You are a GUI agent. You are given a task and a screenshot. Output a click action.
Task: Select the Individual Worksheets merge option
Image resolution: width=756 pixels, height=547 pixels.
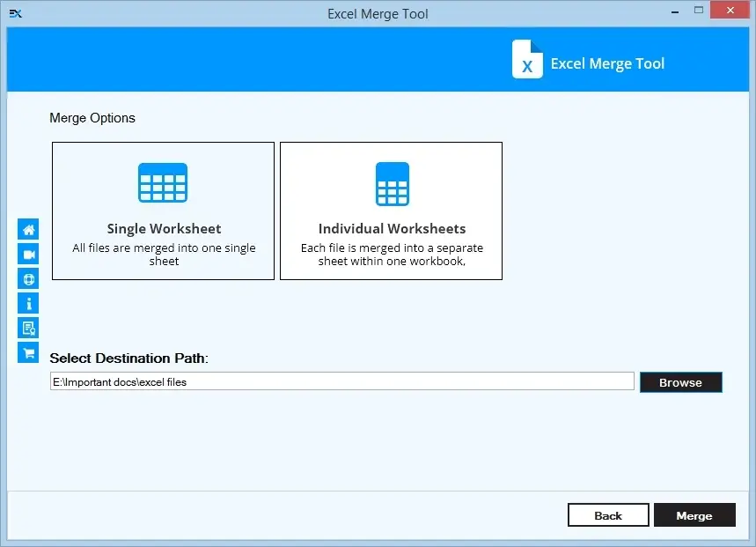point(391,211)
